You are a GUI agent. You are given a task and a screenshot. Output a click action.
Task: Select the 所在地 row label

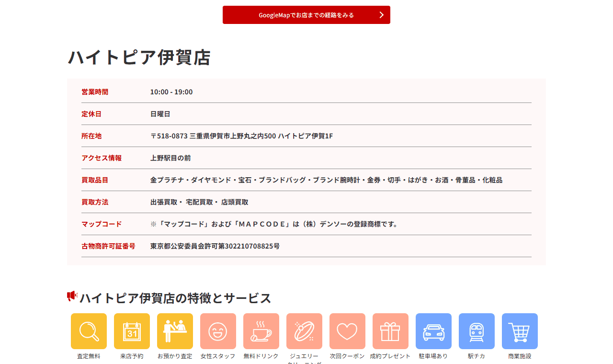pyautogui.click(x=91, y=136)
